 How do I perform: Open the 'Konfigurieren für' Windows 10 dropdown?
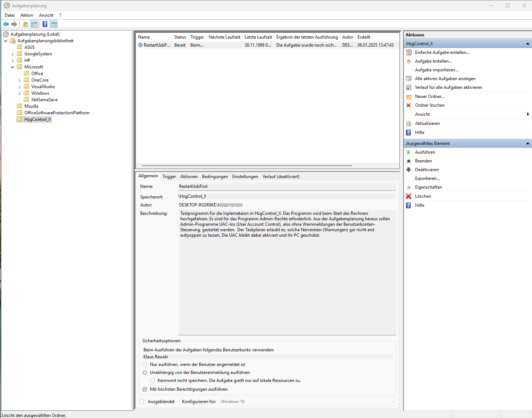point(308,402)
